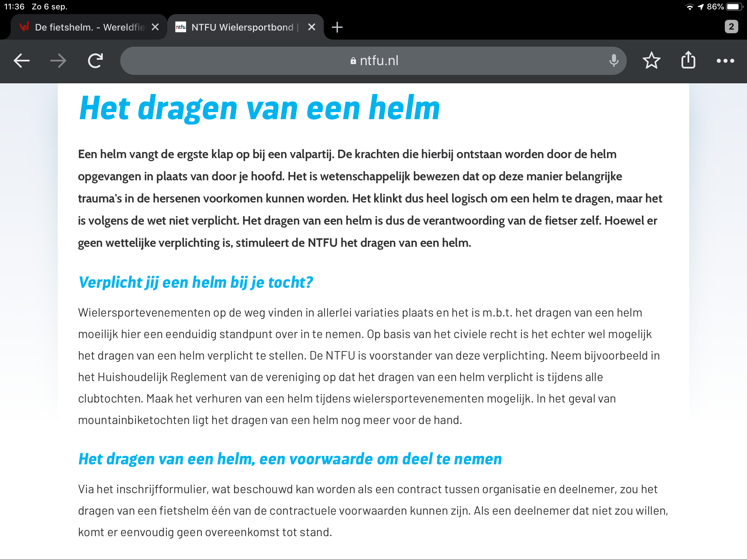This screenshot has width=747, height=560.
Task: Tap the Wi-Fi status icon
Action: point(690,7)
